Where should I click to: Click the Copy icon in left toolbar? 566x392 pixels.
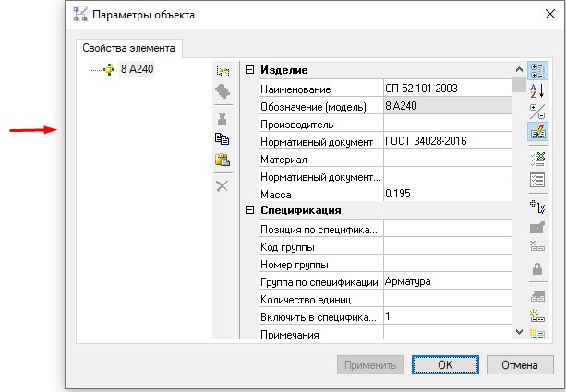pos(222,139)
